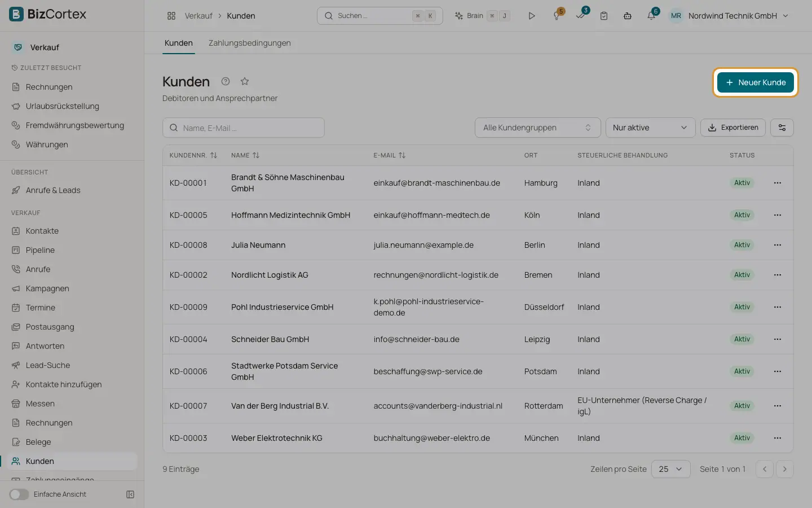The height and width of the screenshot is (508, 812).
Task: Sort table by Kundennr. column
Action: 193,155
